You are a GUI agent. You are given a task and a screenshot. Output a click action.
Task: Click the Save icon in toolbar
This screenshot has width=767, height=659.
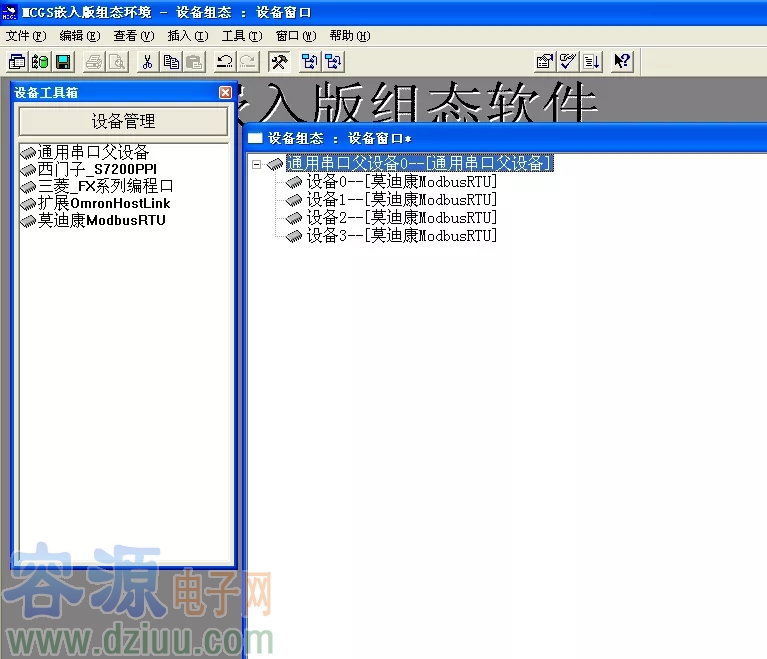[x=63, y=62]
